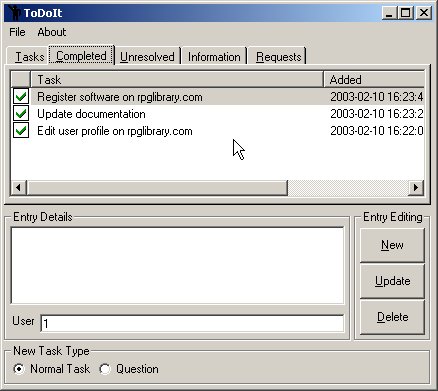Close the ToDoIt window

424,13
